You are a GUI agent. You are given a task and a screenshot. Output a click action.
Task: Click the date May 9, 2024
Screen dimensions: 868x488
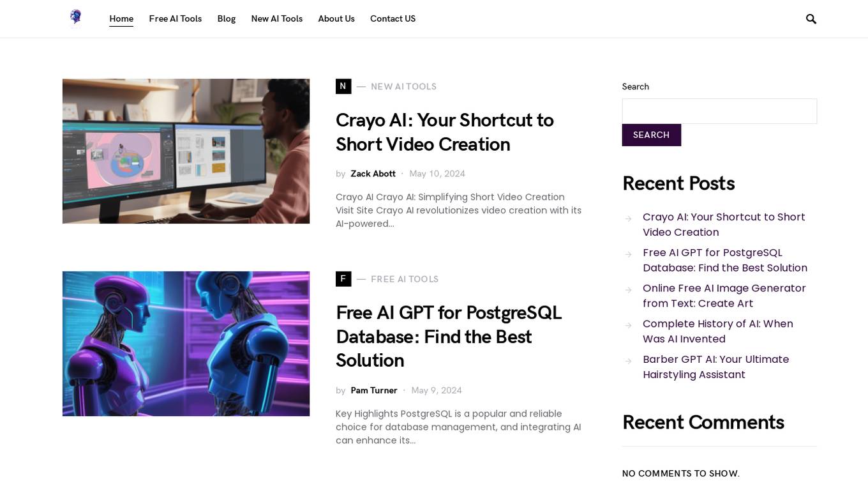pyautogui.click(x=437, y=390)
